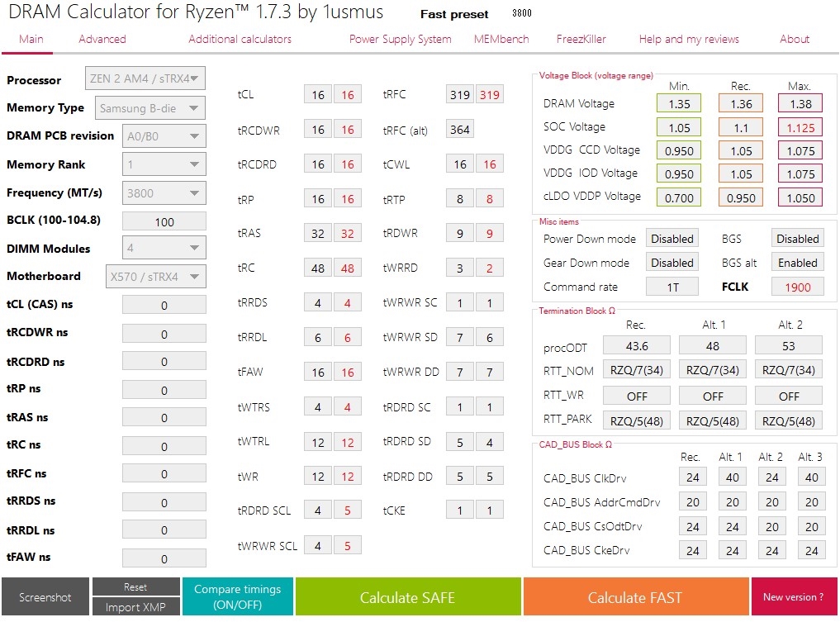Click the tRCDRD ns input
Image resolution: width=840 pixels, height=622 pixels.
[164, 361]
